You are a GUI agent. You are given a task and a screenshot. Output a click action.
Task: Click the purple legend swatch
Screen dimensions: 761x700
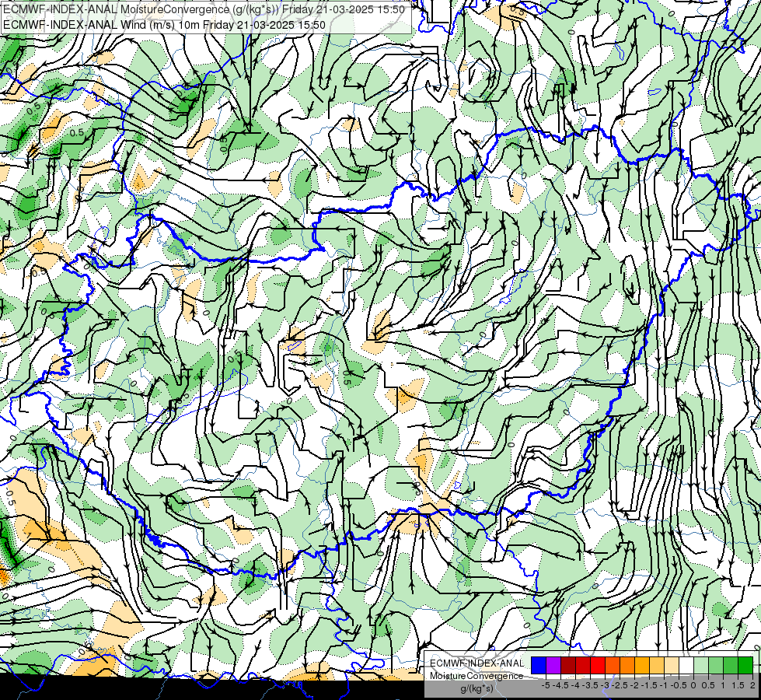pos(553,665)
